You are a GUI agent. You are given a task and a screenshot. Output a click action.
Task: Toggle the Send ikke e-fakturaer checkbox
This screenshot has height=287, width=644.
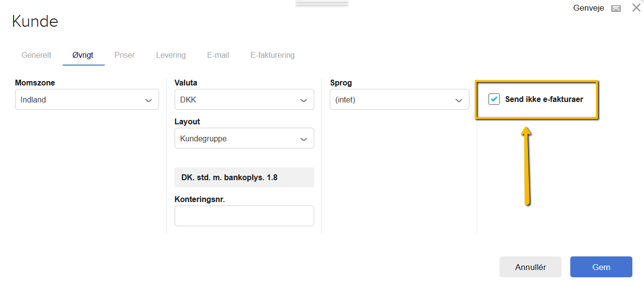tap(494, 99)
